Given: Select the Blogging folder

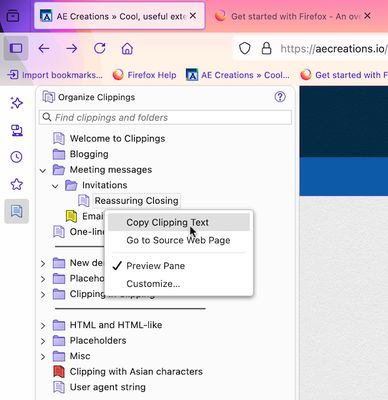Looking at the screenshot, I should tap(89, 154).
